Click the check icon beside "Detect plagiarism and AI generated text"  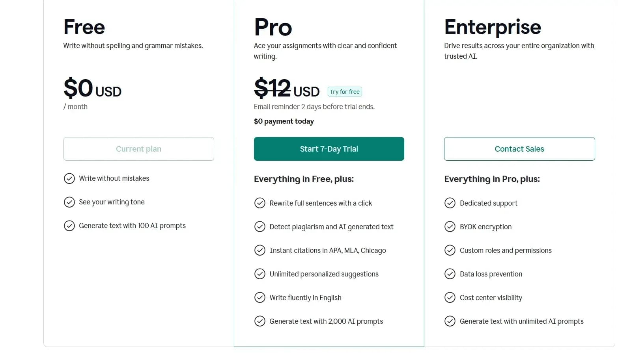(x=260, y=226)
